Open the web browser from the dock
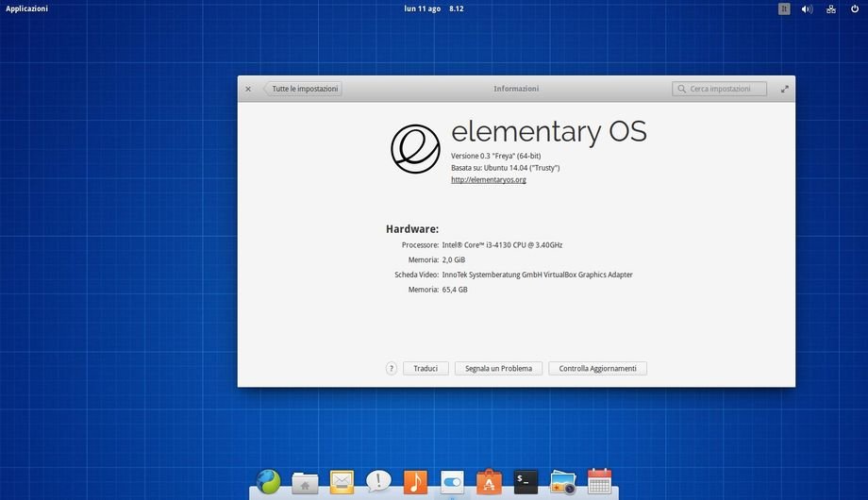Viewport: 868px width, 500px height. tap(268, 482)
